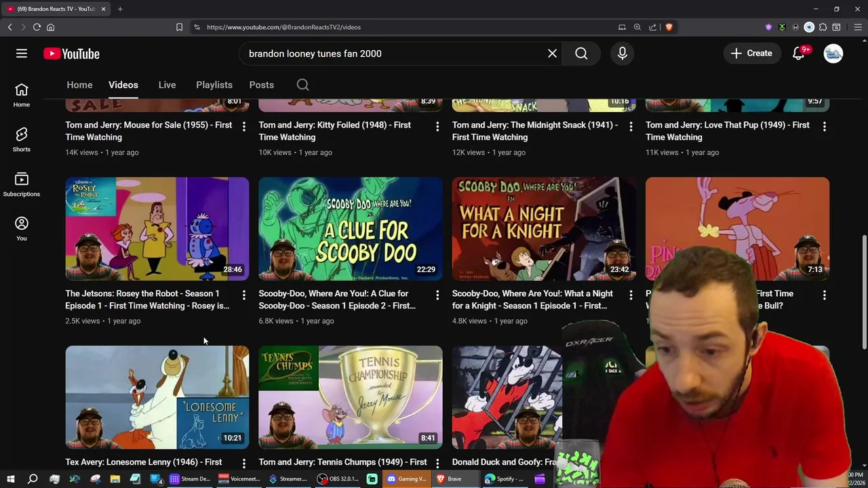Switch to the channel Playlists tab
Screen dimensions: 868x488
pos(214,85)
